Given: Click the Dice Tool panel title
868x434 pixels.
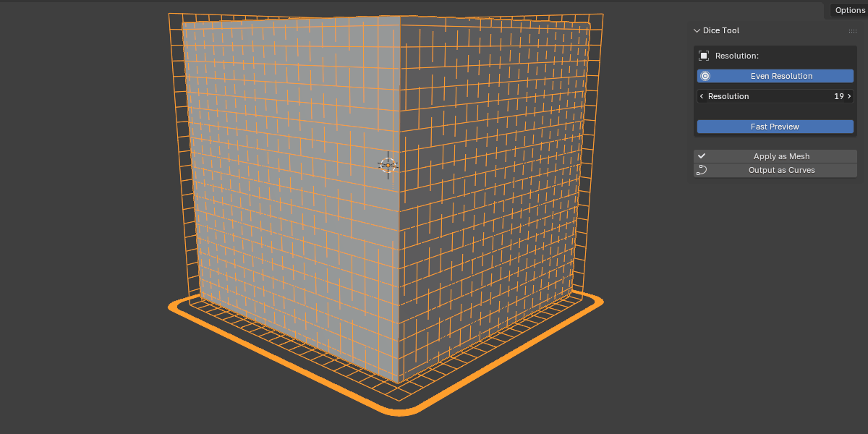Looking at the screenshot, I should tap(721, 31).
